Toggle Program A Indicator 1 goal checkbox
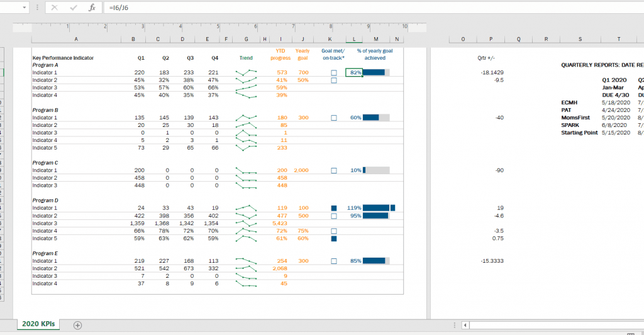The width and height of the screenshot is (644, 335). 334,73
